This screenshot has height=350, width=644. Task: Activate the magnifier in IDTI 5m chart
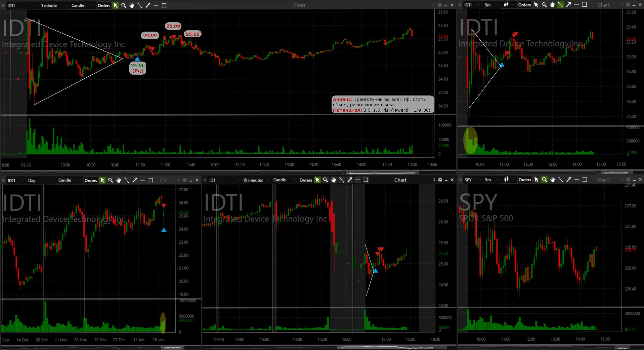[544, 5]
